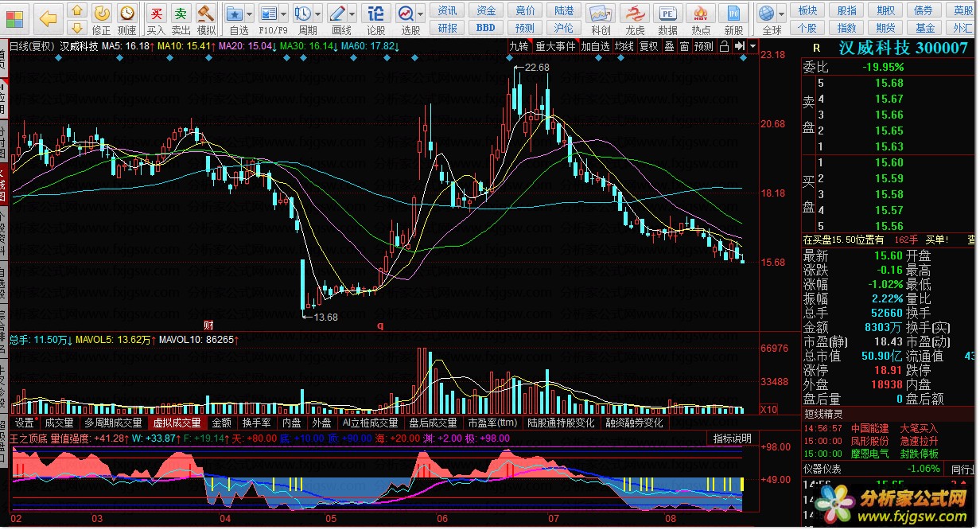Open 指标说明 indicator description
Image resolution: width=980 pixels, height=530 pixels.
732,438
